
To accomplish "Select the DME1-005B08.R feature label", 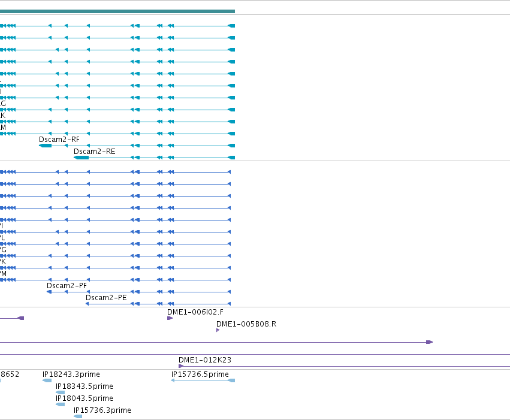I will click(246, 324).
